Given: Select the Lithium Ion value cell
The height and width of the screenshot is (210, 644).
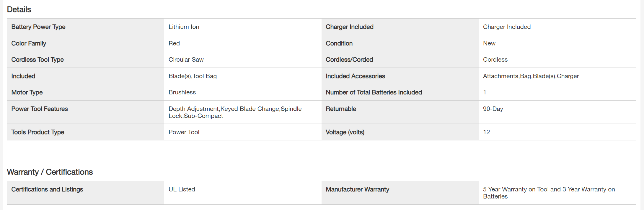Looking at the screenshot, I should (184, 27).
